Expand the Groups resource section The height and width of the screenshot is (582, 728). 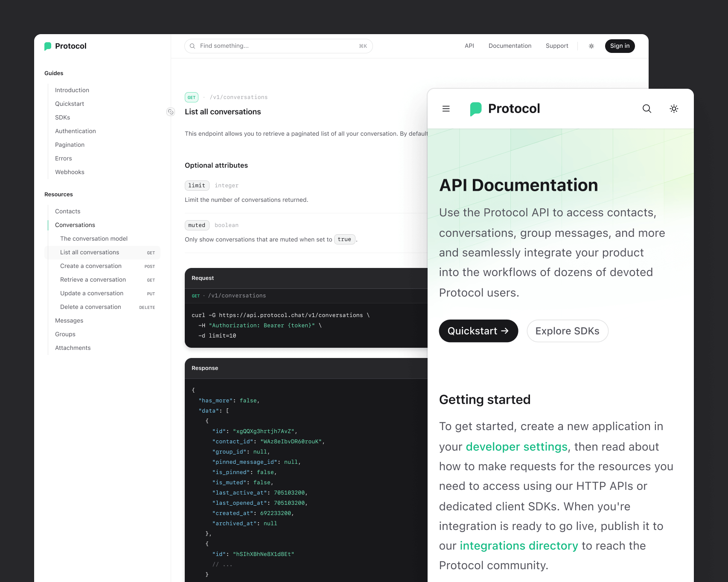click(65, 334)
